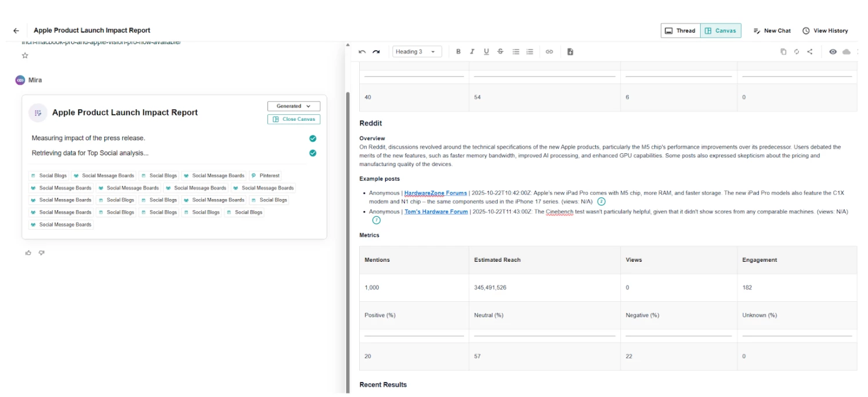The image size is (868, 397).
Task: Toggle the eye preview icon
Action: coord(833,52)
